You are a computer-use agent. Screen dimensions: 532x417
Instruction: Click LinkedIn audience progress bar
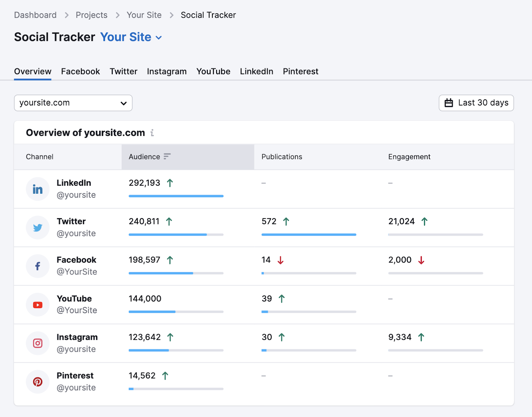click(176, 196)
